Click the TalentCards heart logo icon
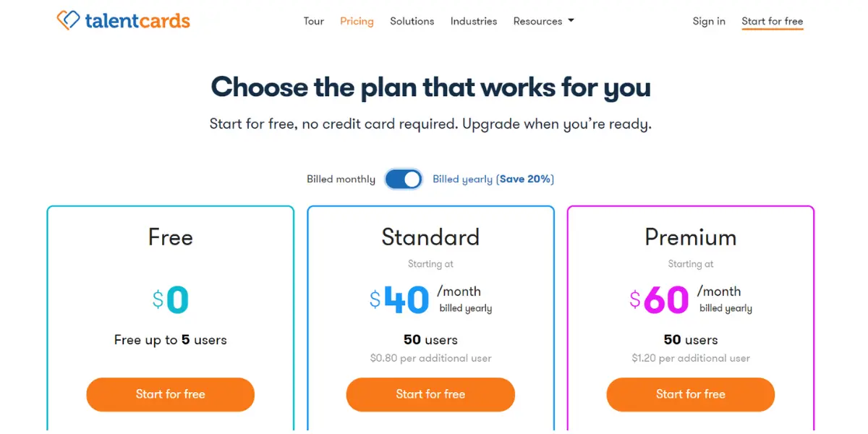Image resolution: width=868 pixels, height=434 pixels. point(68,20)
